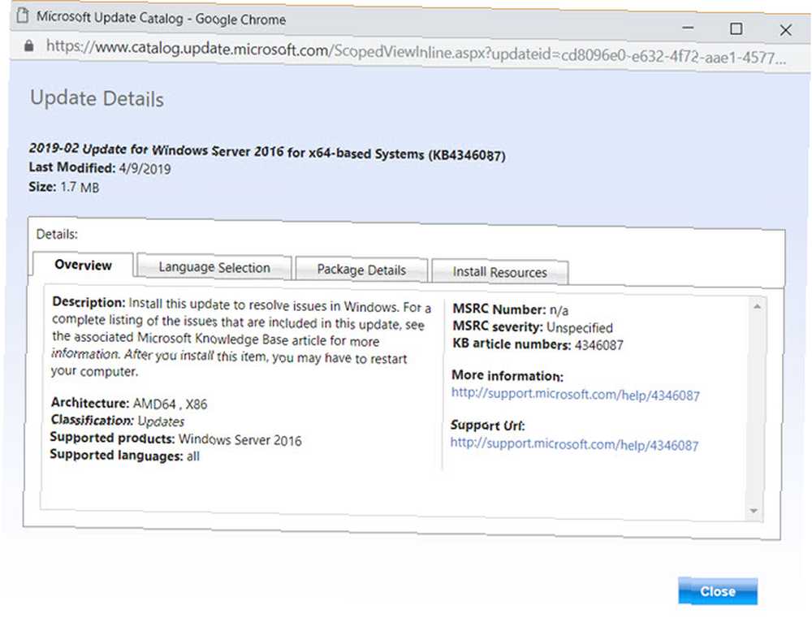Screen dimensions: 812x644
Task: Click the window title 'Microsoft Update Catalog - Google Chrome'
Action: pos(161,19)
